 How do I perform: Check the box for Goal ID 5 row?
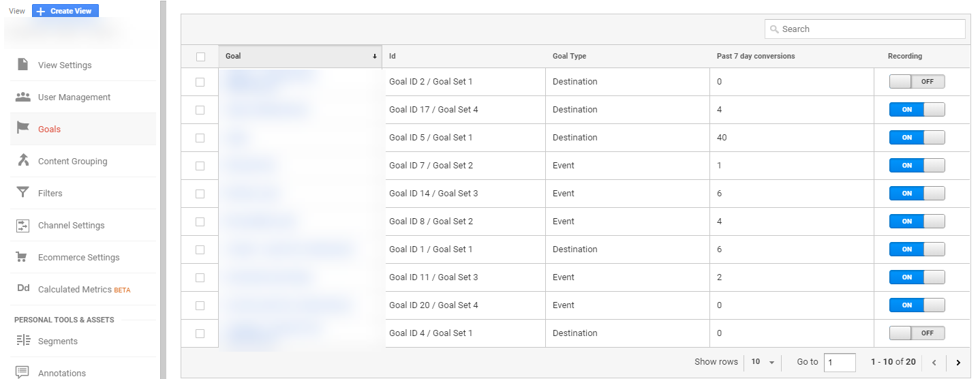pyautogui.click(x=200, y=138)
